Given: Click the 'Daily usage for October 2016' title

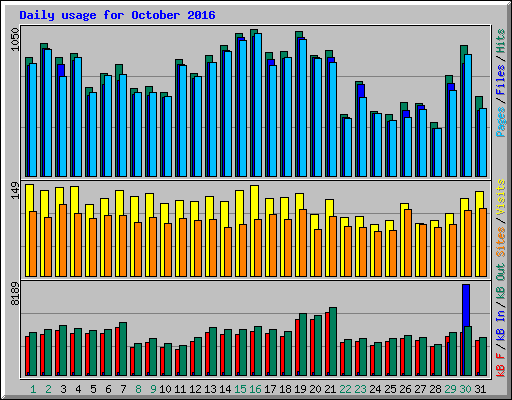Looking at the screenshot, I should pos(117,15).
